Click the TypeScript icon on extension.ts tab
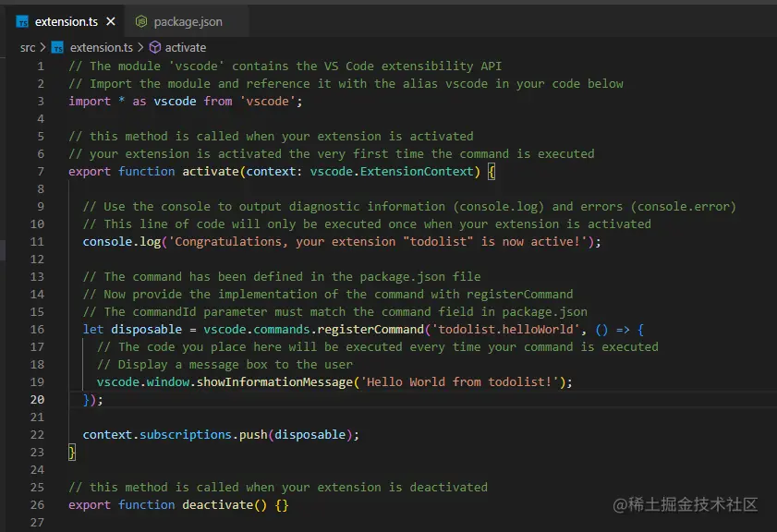The image size is (777, 532). (22, 22)
